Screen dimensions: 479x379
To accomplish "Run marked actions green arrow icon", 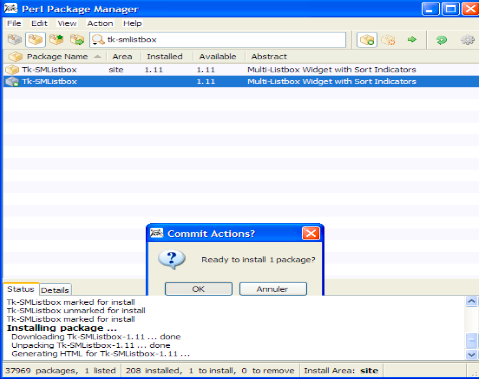I will pos(412,40).
